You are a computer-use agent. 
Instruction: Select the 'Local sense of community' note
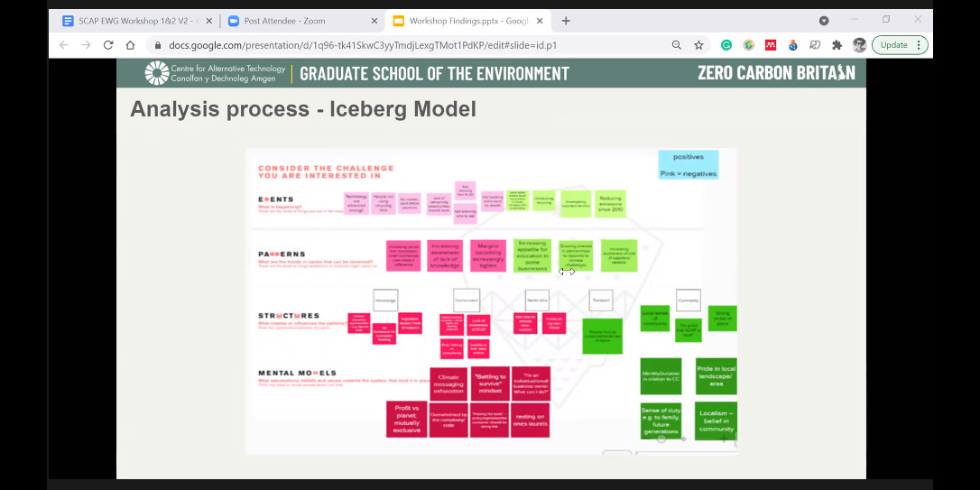[x=655, y=319]
